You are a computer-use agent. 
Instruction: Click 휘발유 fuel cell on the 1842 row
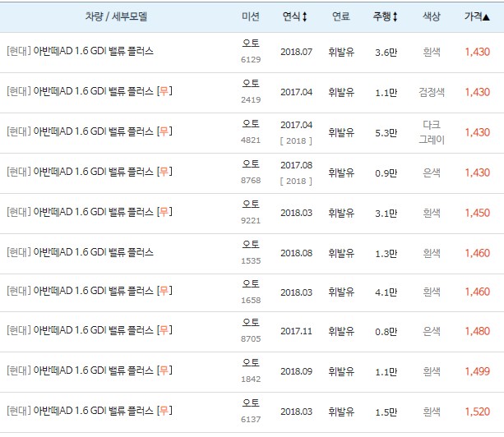(x=341, y=371)
